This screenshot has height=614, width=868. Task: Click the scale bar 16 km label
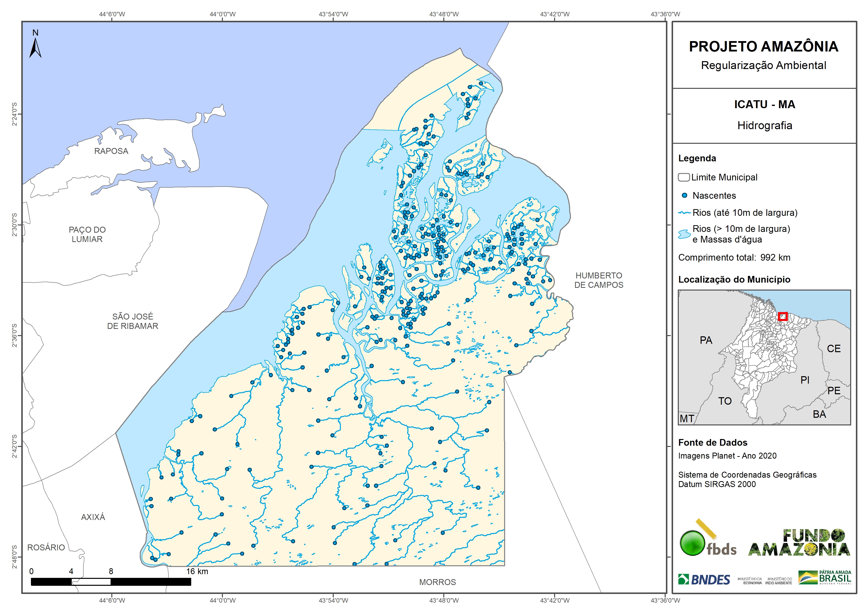197,571
